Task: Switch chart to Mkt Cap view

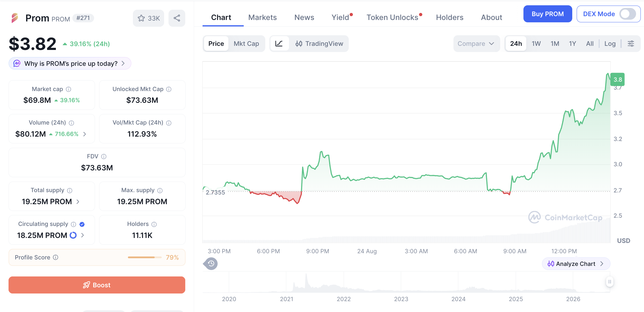Action: pyautogui.click(x=246, y=44)
